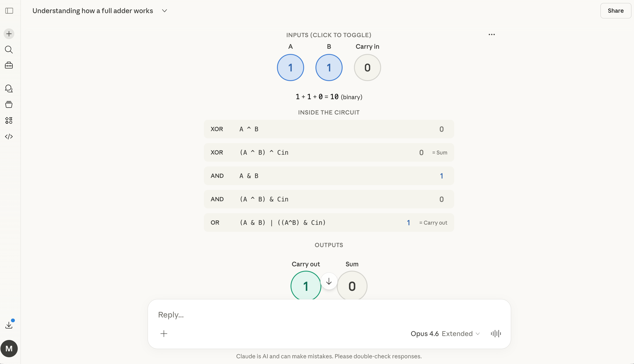Open the projects stack icon
Screen dimensions: 634x364
pos(9,104)
